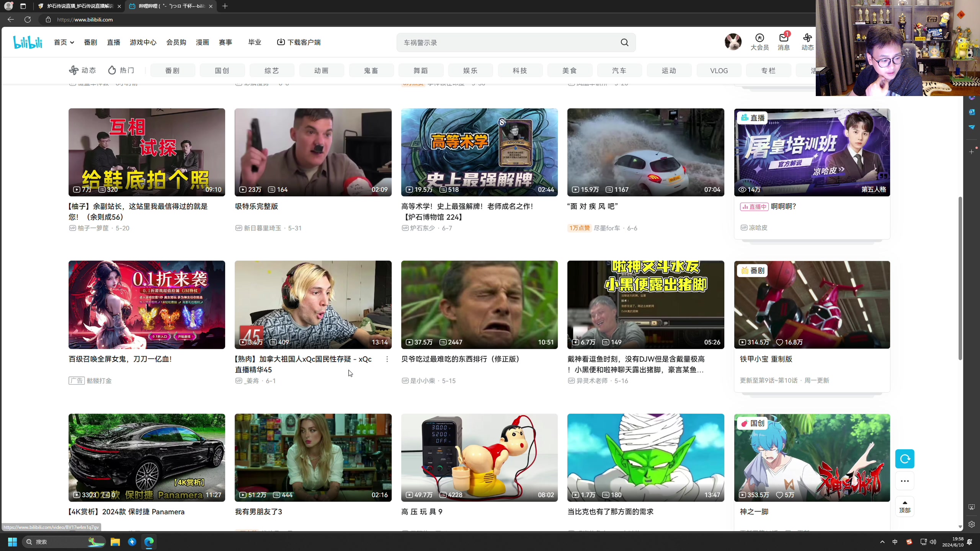Open the 当比克也有了那方面的需求 thumbnail
Viewport: 980px width, 551px height.
[646, 457]
